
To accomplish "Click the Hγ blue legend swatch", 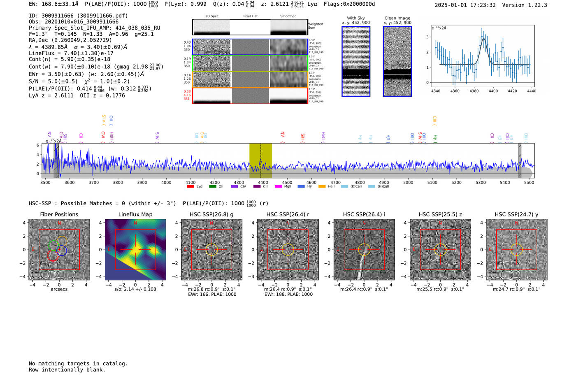I will point(301,187).
